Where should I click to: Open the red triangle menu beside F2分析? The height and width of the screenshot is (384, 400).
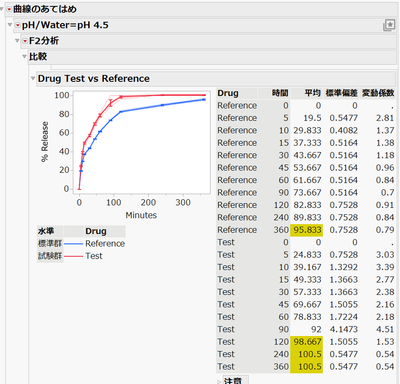(25, 41)
